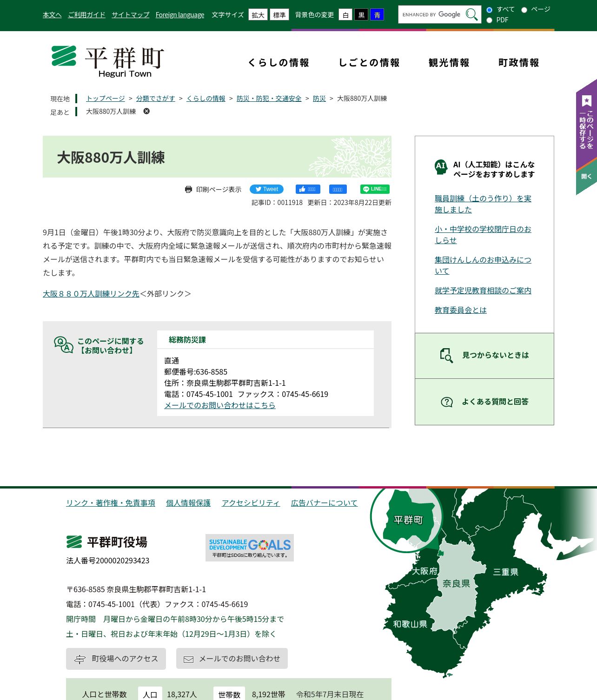Open 小・中学校の学校閉庁日 link

coord(483,235)
